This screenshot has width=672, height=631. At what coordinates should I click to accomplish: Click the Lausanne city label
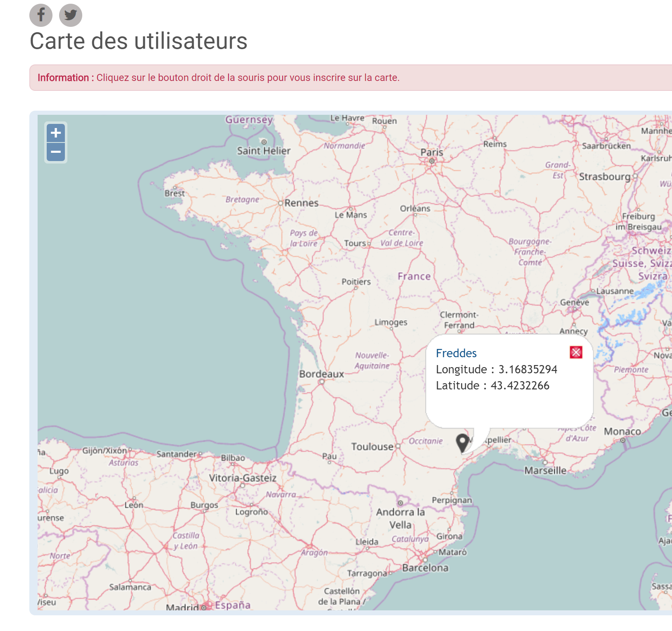(615, 291)
